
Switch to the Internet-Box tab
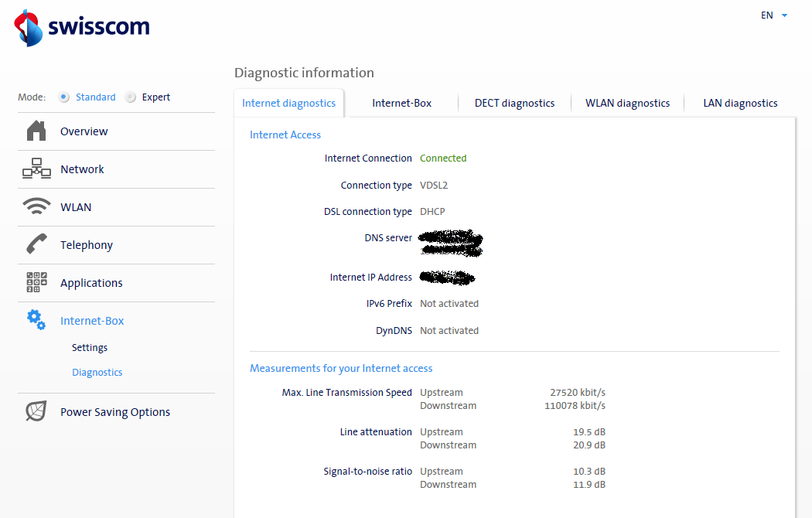point(401,103)
